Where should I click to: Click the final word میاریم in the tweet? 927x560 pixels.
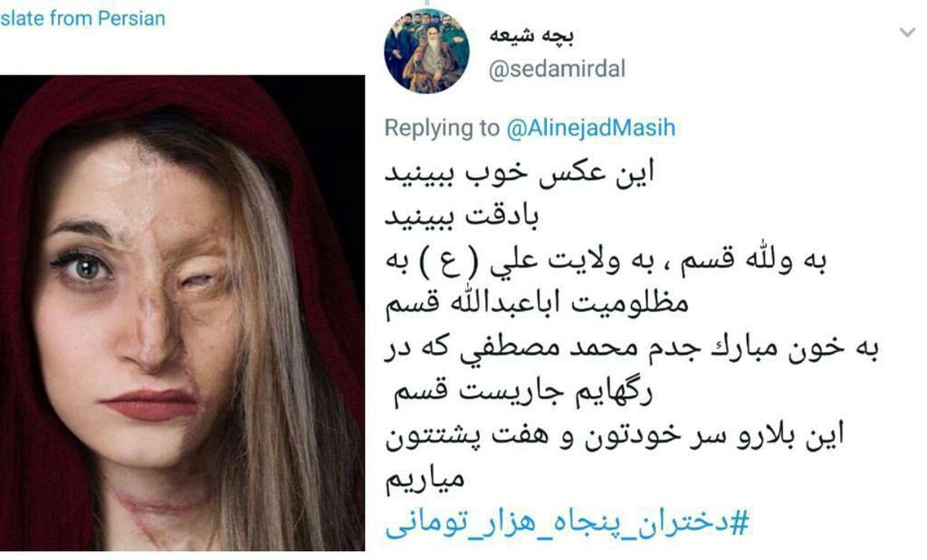point(425,479)
